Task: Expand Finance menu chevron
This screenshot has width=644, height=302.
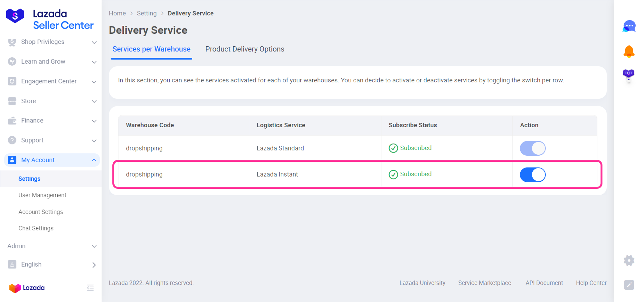Action: click(94, 121)
